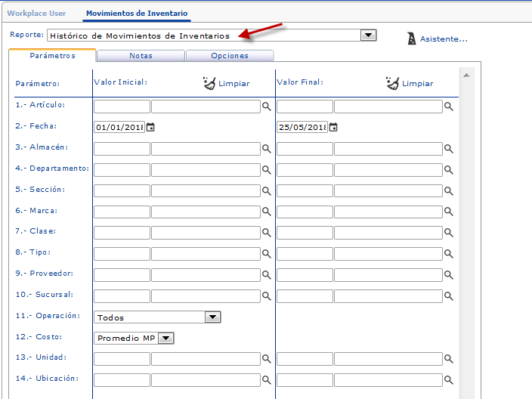Switch to the Parámetros tab

(x=52, y=56)
